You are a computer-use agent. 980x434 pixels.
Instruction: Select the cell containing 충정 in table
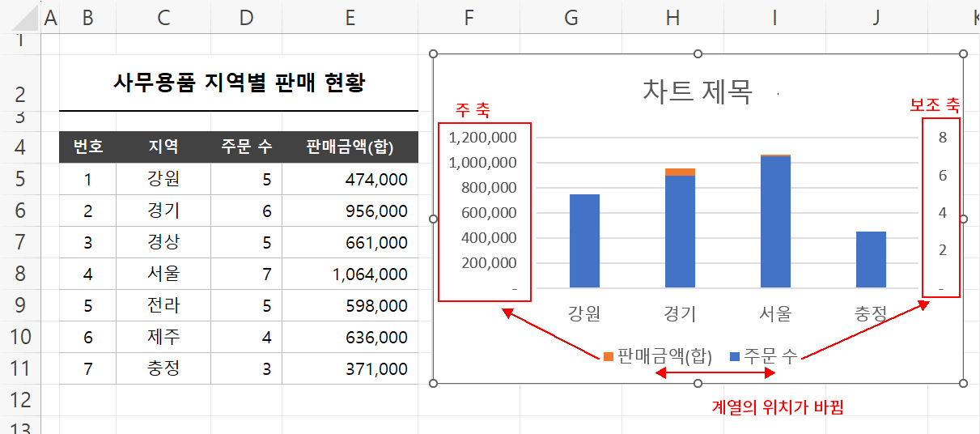[x=163, y=368]
